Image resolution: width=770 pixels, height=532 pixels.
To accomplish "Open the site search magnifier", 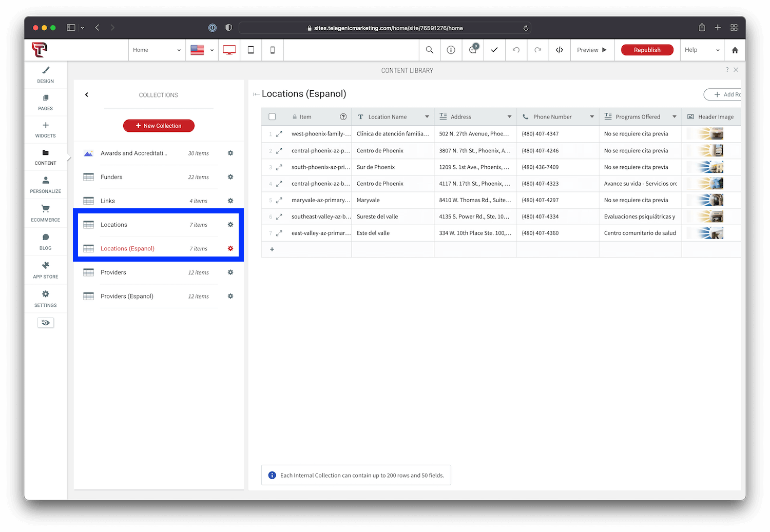I will coord(430,50).
